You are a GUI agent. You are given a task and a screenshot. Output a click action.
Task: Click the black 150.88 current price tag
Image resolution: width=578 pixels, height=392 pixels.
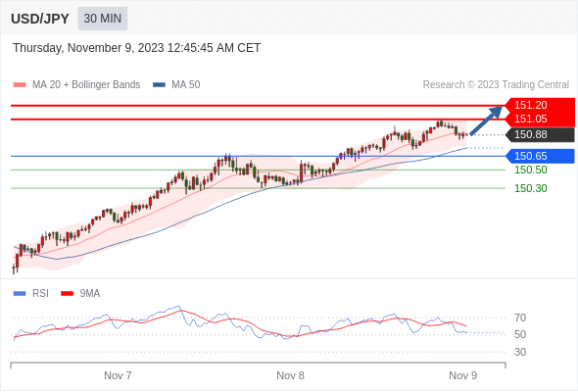point(540,134)
